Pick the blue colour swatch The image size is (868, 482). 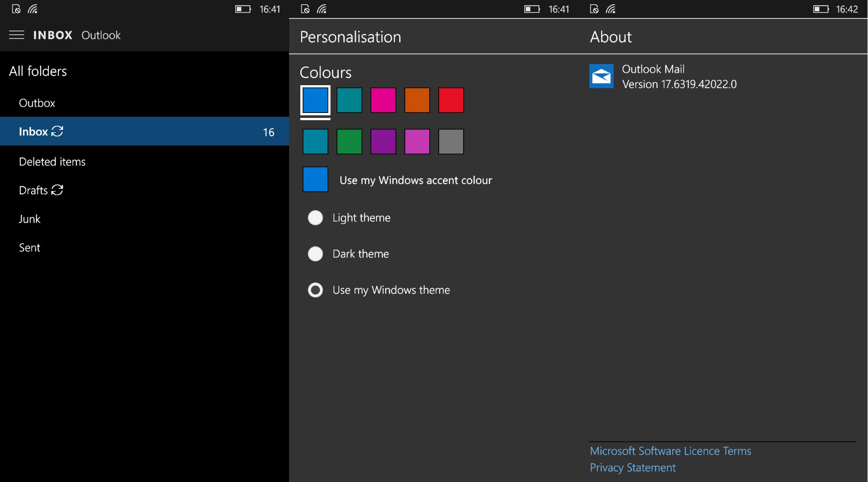pos(315,100)
